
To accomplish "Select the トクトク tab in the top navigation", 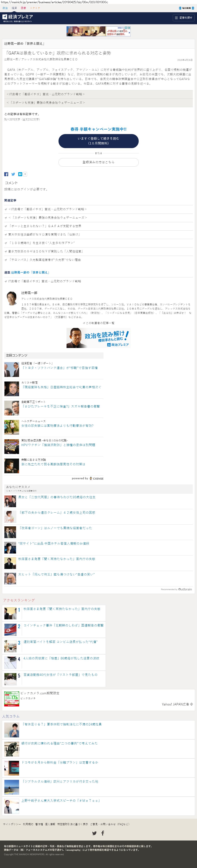I will (35, 8).
